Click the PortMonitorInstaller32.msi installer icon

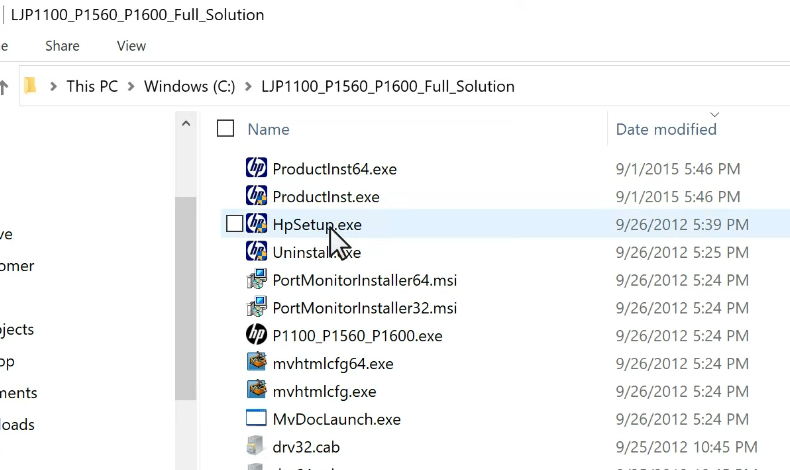(256, 306)
